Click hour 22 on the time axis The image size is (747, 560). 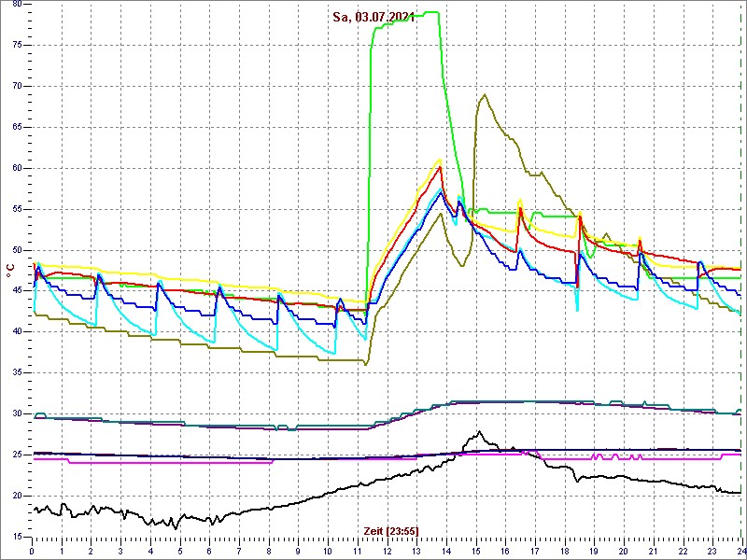point(683,552)
